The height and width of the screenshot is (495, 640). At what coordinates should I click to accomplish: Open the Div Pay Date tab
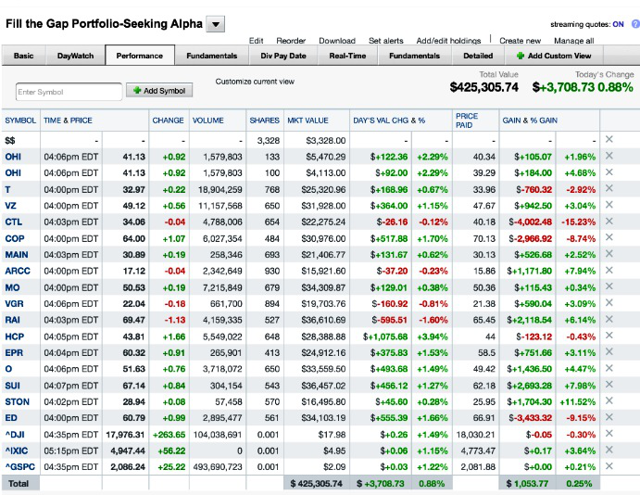[283, 55]
